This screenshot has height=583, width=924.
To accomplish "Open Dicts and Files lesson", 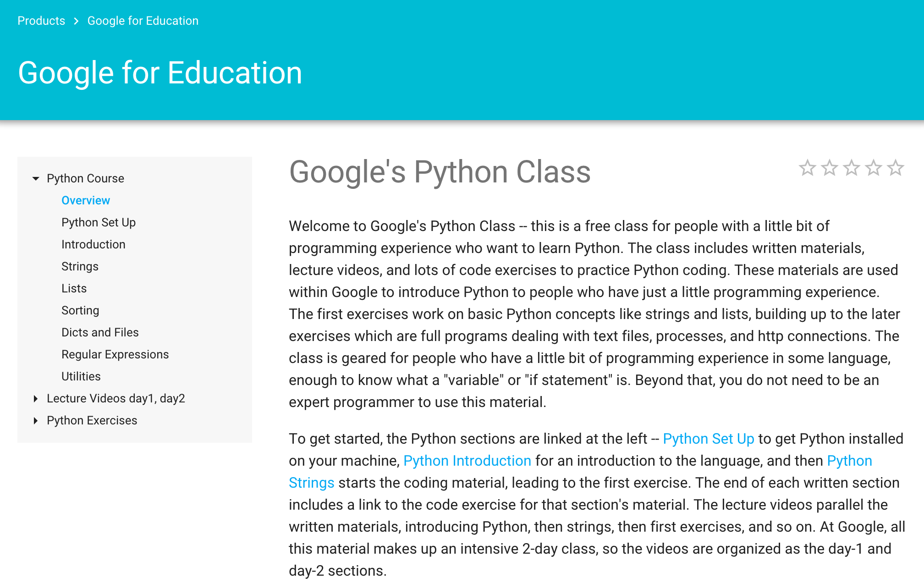I will (100, 332).
